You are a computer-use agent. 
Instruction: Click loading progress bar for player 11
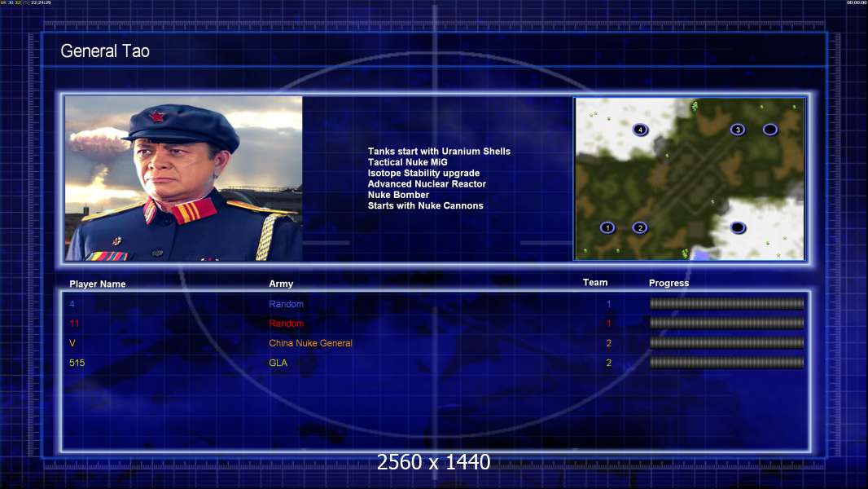[726, 323]
